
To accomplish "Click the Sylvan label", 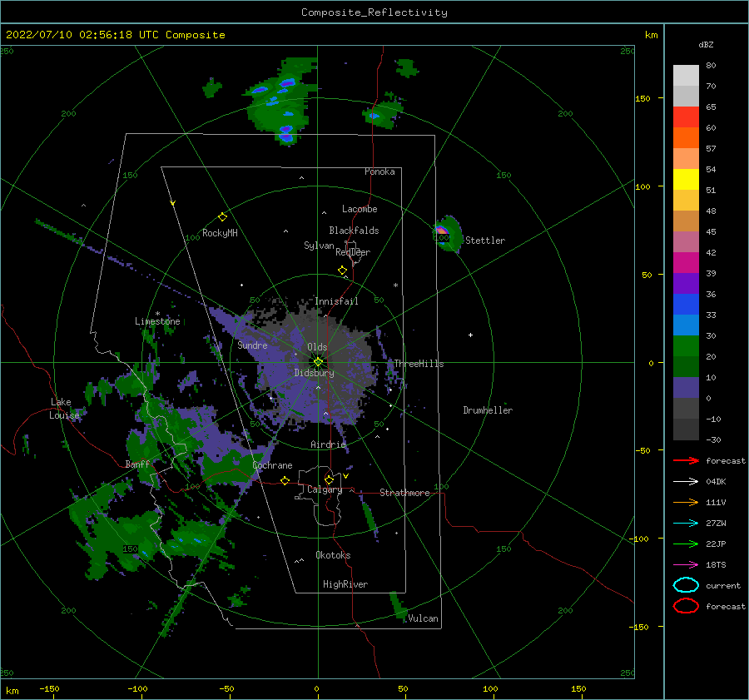I will [x=319, y=246].
